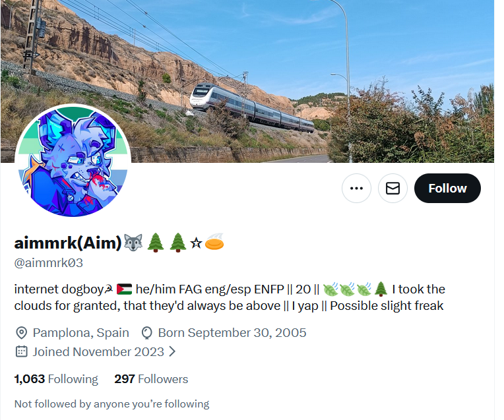Open the three-dot more options menu
The width and height of the screenshot is (504, 420).
tap(356, 189)
